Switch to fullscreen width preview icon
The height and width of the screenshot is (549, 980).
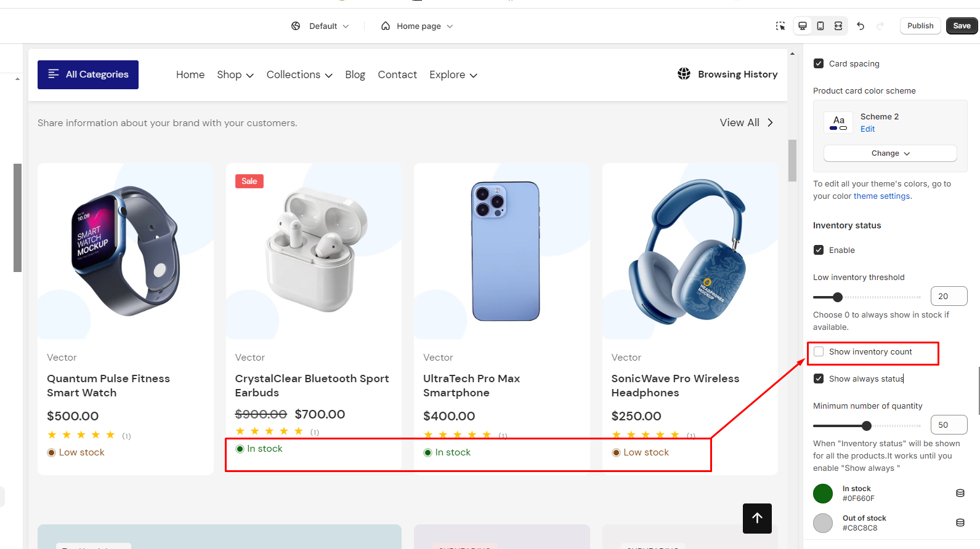click(838, 26)
